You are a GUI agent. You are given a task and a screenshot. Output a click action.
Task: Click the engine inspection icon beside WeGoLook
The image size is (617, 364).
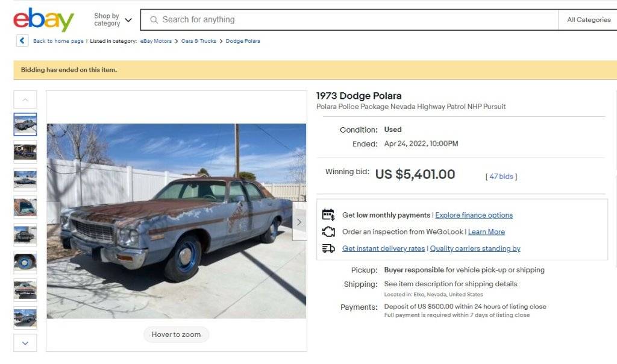(x=328, y=231)
